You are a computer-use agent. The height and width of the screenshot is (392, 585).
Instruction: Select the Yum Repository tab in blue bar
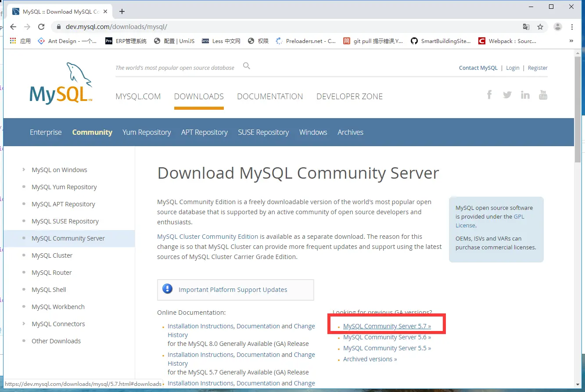pos(147,132)
